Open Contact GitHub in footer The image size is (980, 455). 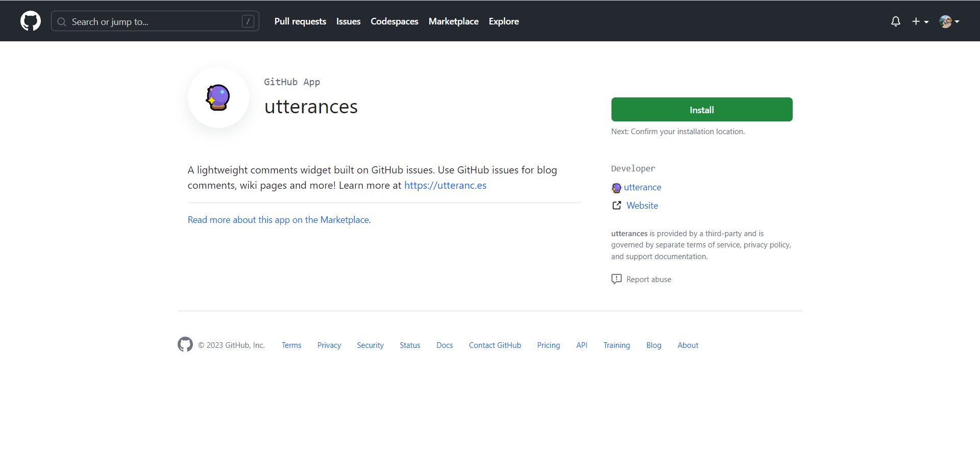click(495, 345)
